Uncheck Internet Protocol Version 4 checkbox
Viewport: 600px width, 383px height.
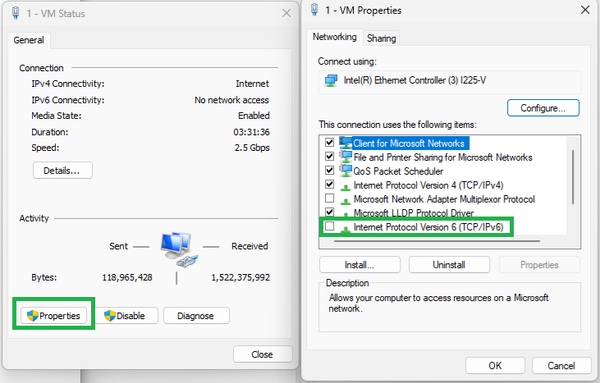point(329,185)
